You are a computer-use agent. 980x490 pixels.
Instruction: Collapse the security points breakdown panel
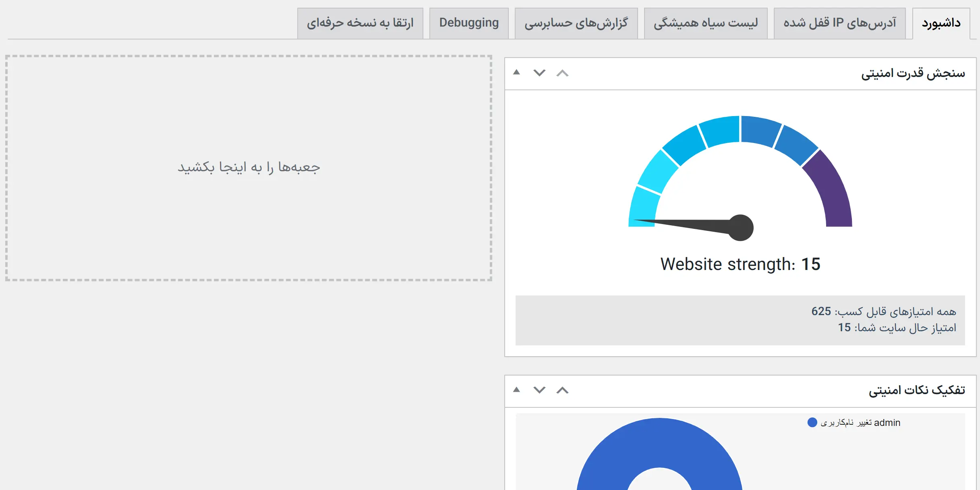point(516,390)
